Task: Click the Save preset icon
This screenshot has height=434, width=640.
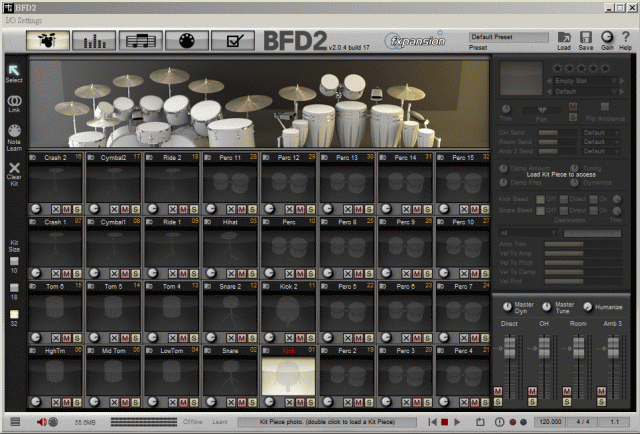Action: tap(585, 38)
